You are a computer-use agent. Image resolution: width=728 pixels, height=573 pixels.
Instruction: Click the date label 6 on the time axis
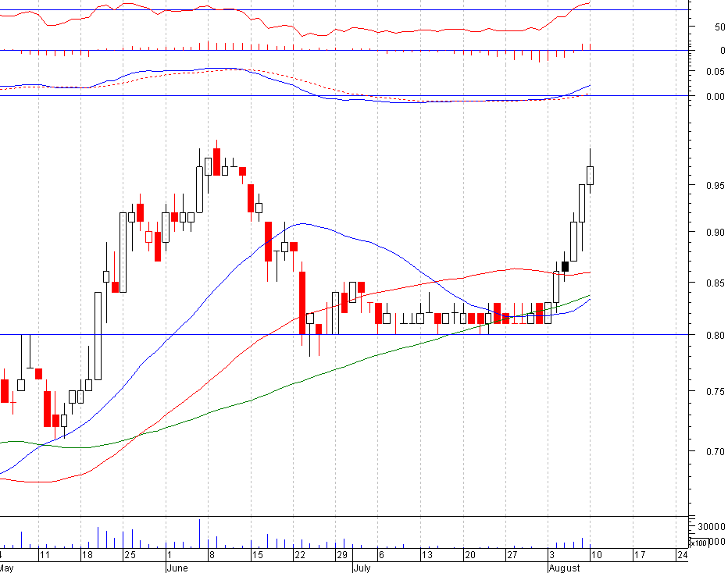[x=382, y=555]
